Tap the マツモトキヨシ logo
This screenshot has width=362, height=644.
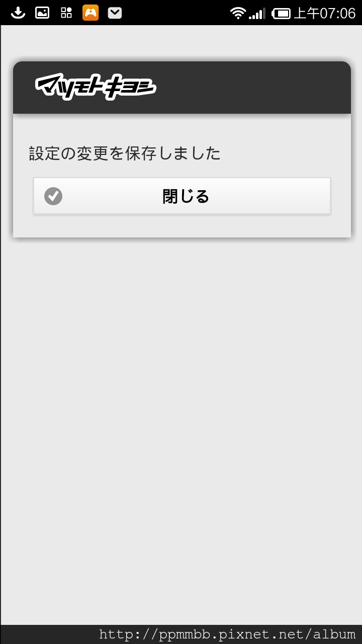click(x=96, y=88)
